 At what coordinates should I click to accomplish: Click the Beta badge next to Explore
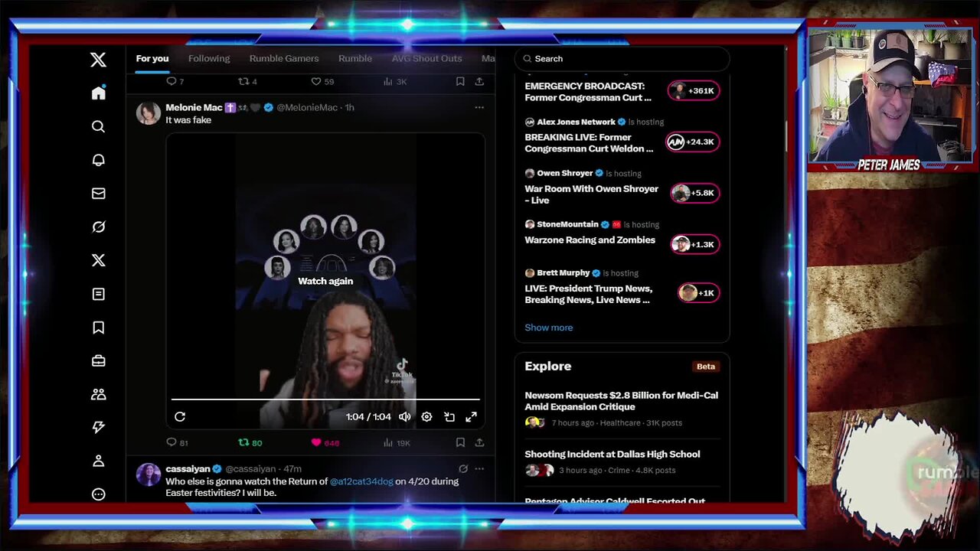pyautogui.click(x=706, y=367)
